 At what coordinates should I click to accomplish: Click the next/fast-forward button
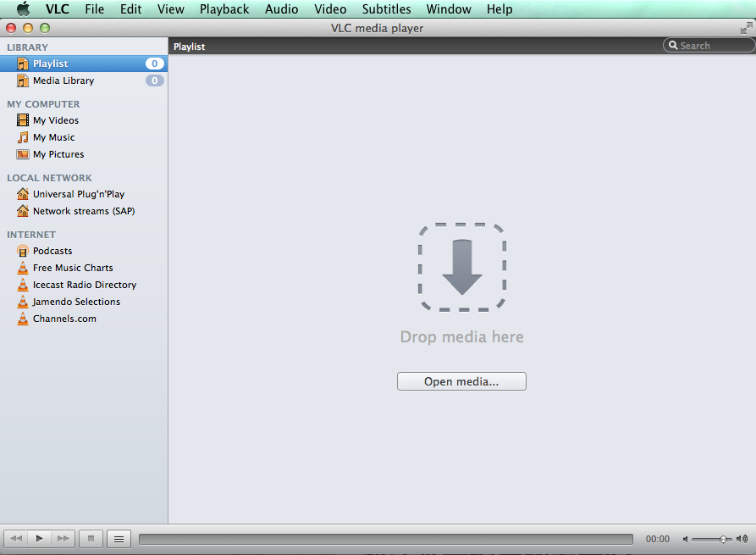pos(63,539)
